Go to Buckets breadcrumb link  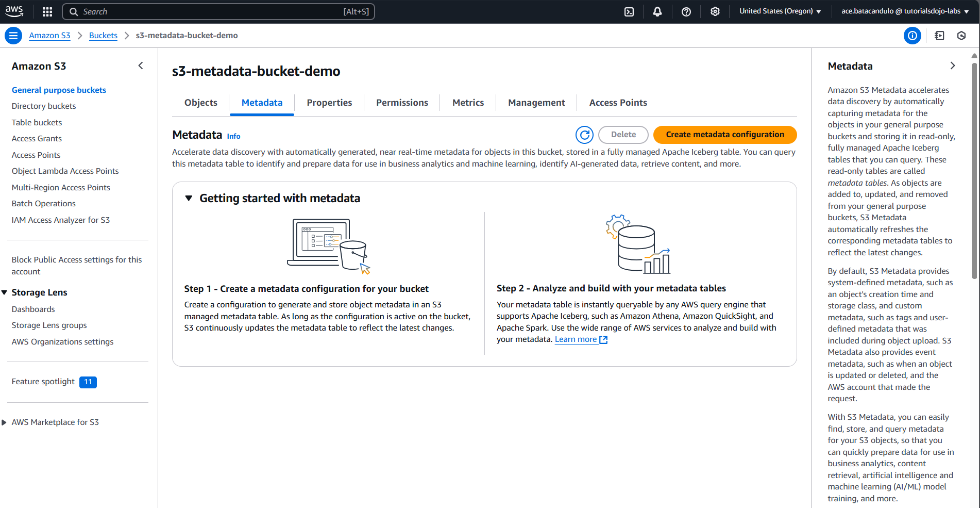103,36
